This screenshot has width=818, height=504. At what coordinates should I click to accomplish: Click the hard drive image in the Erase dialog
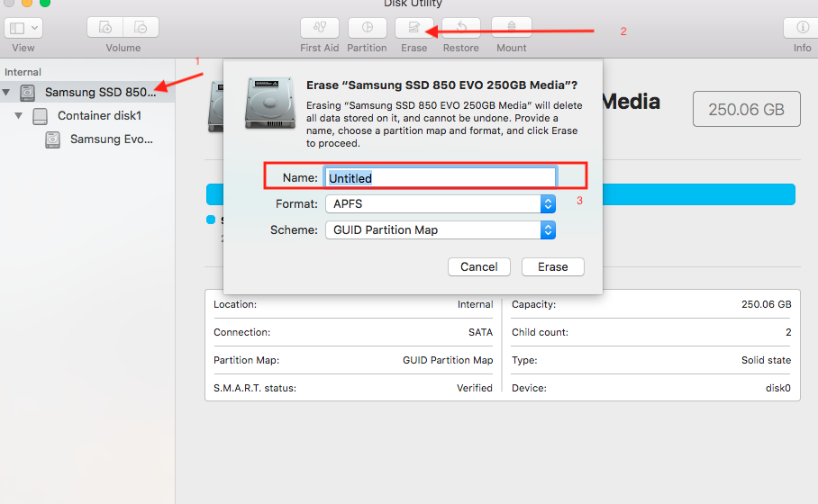[x=270, y=103]
